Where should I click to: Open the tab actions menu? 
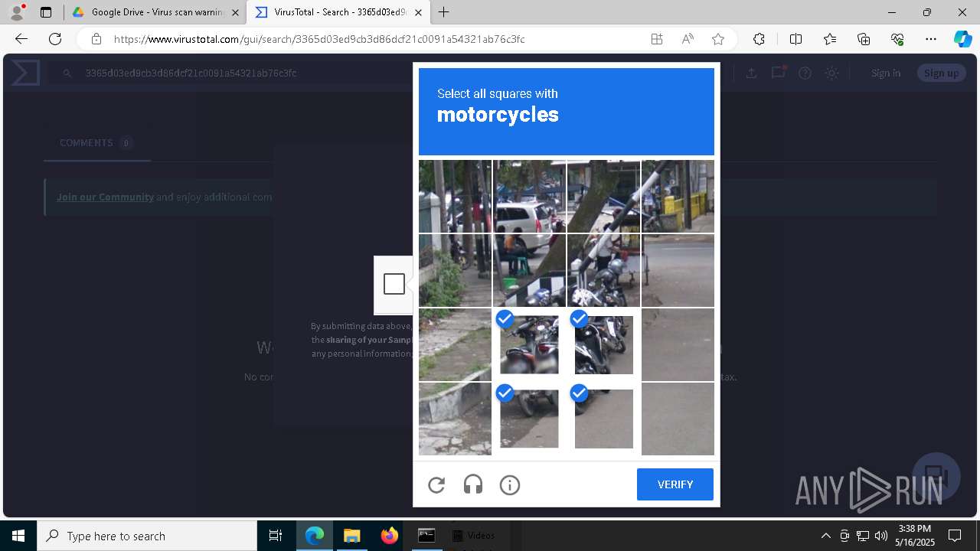[46, 12]
